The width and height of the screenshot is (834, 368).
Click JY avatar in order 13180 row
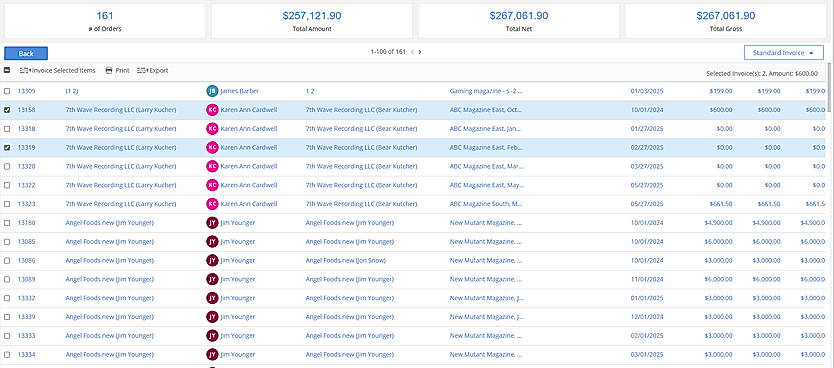212,223
